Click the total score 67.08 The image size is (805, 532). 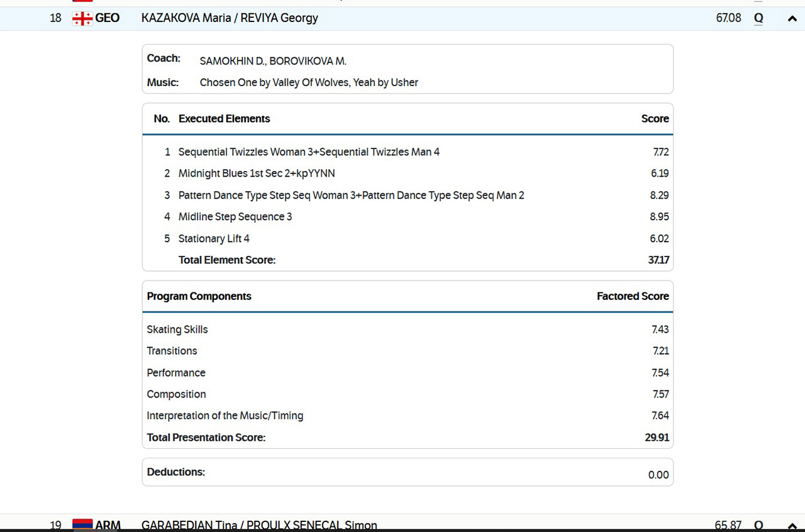pyautogui.click(x=728, y=18)
